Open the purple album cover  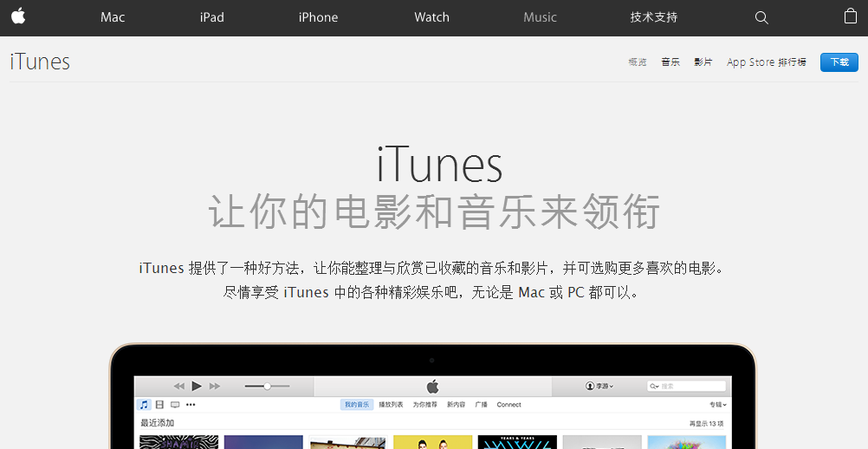(x=263, y=442)
